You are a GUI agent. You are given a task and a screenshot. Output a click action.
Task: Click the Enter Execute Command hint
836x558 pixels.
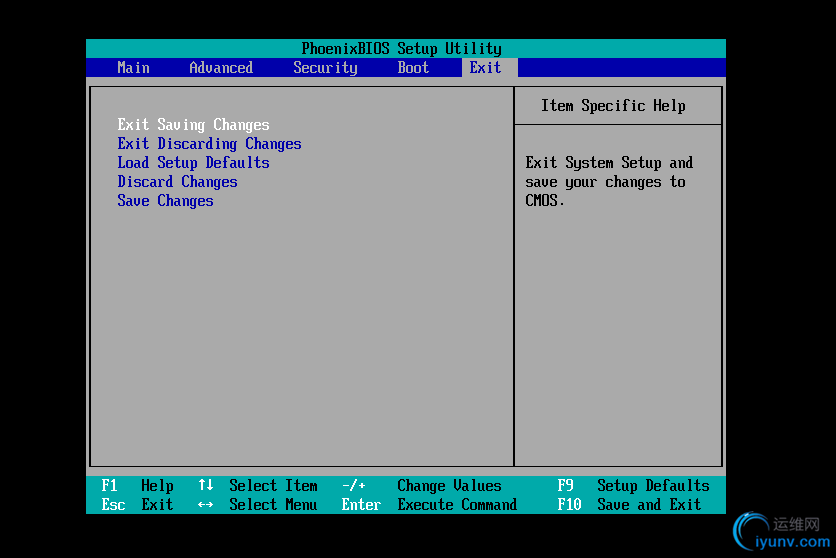[429, 504]
